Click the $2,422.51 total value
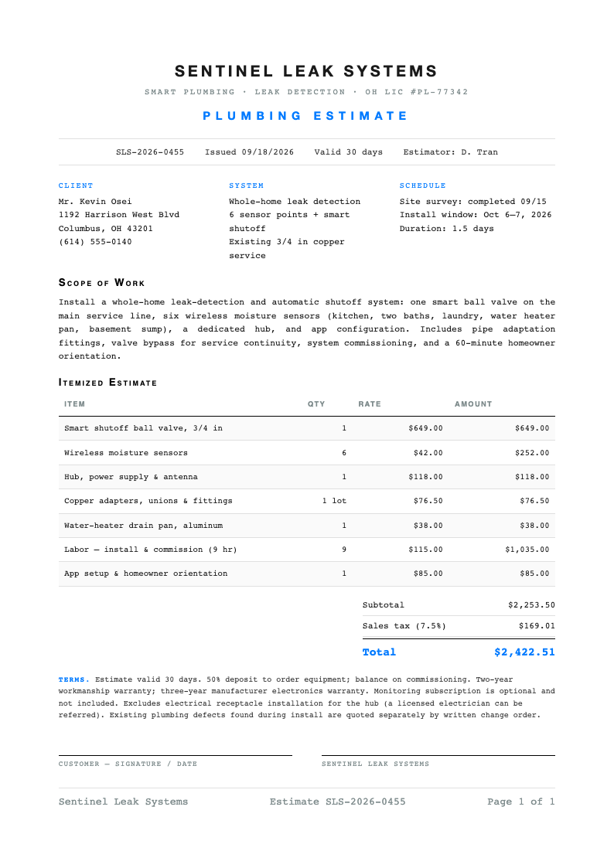 524,652
